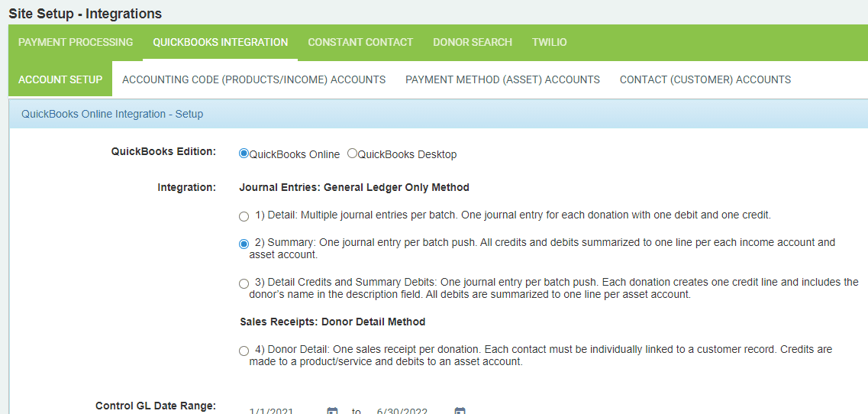Open Contact (Customer) Accounts sub-tab
The image size is (868, 414).
(x=705, y=79)
